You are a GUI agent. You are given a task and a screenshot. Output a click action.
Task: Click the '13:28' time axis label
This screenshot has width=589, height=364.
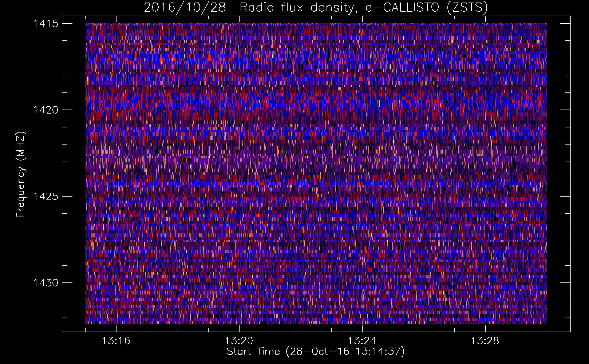(485, 341)
